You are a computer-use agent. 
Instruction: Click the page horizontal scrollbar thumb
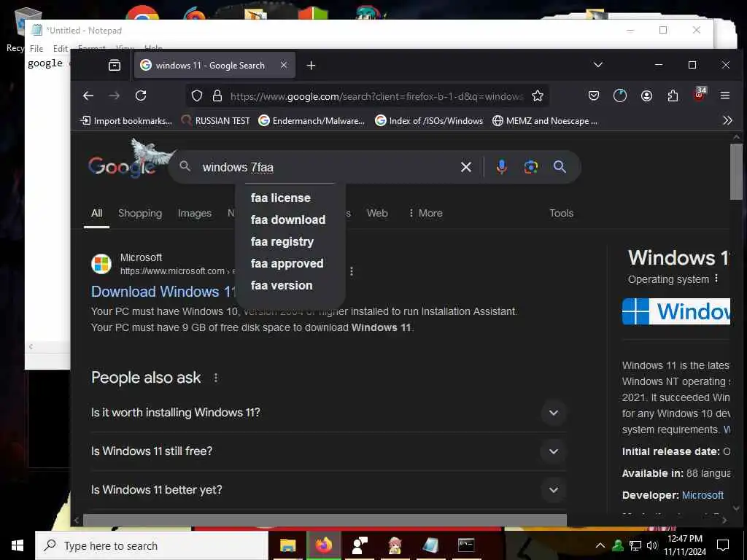pos(325,520)
